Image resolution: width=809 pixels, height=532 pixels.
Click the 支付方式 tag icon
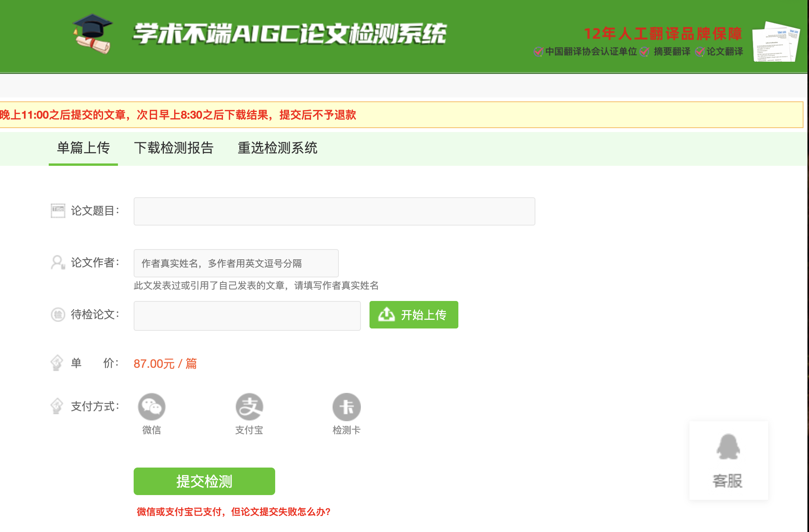coord(57,406)
